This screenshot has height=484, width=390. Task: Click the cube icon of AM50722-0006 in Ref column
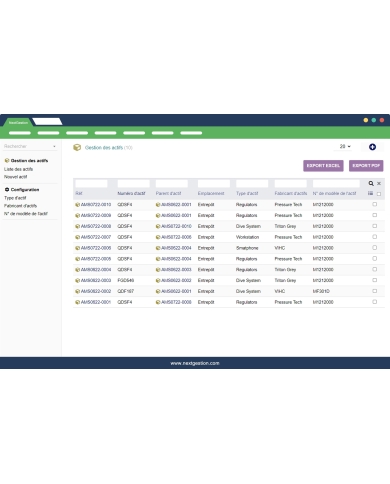77,248
